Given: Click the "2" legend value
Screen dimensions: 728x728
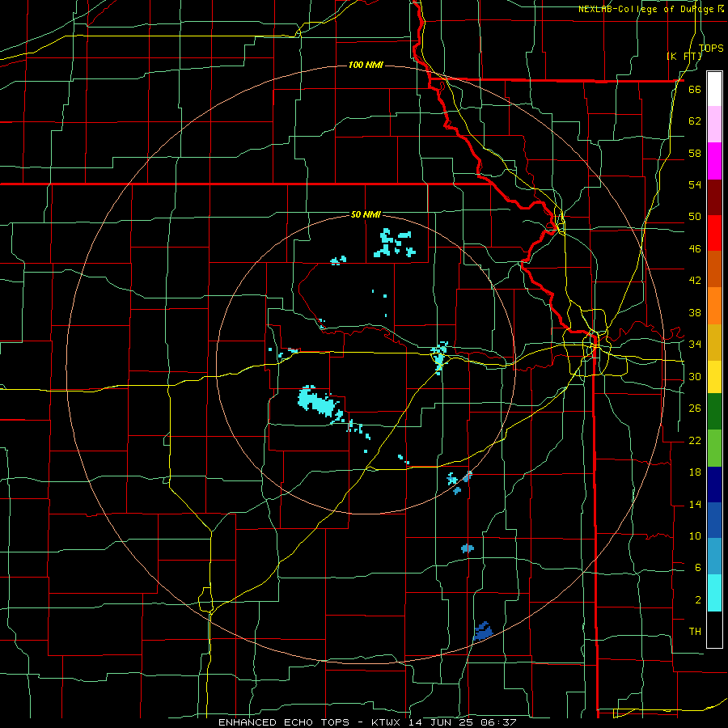Looking at the screenshot, I should click(697, 600).
